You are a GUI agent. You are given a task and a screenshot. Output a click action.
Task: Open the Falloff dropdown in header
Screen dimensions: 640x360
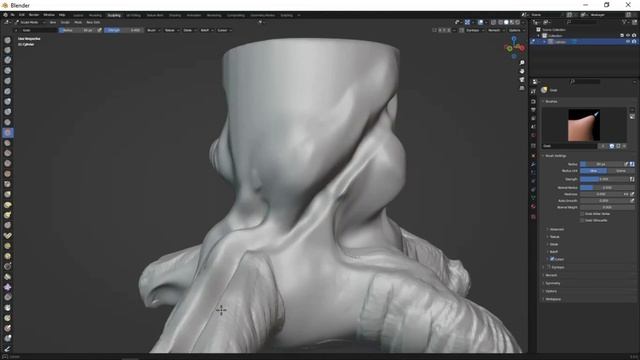click(x=206, y=30)
